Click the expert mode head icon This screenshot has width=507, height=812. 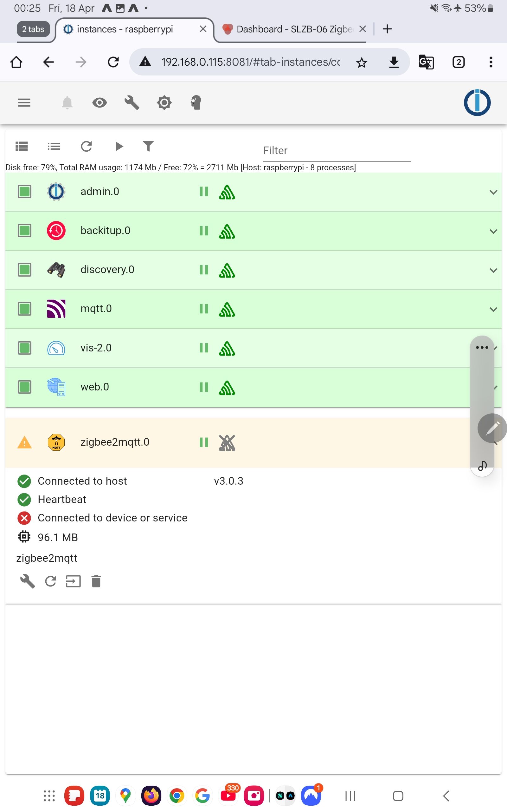[x=196, y=102]
